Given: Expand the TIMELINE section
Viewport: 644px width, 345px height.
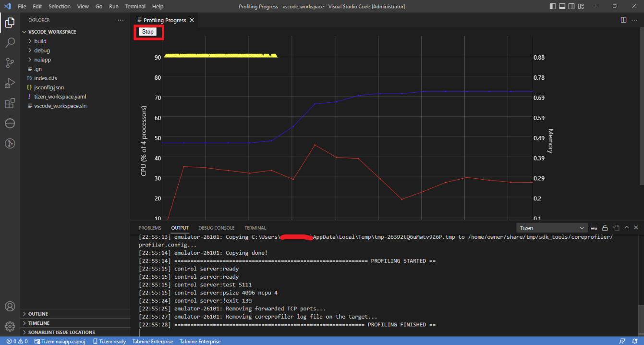Looking at the screenshot, I should [x=38, y=323].
